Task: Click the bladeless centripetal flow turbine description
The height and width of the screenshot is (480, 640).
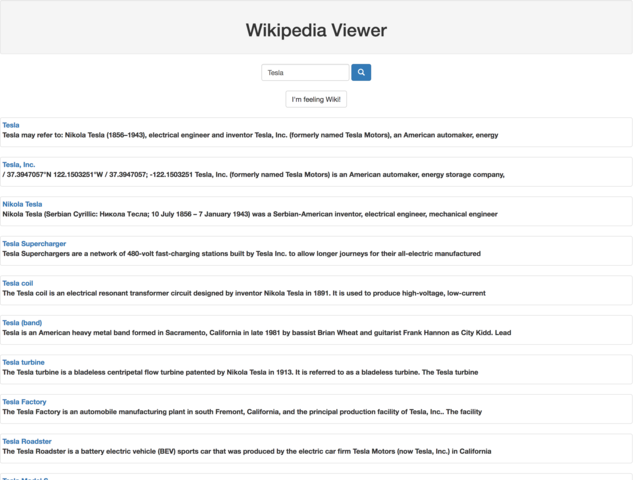Action: point(240,372)
